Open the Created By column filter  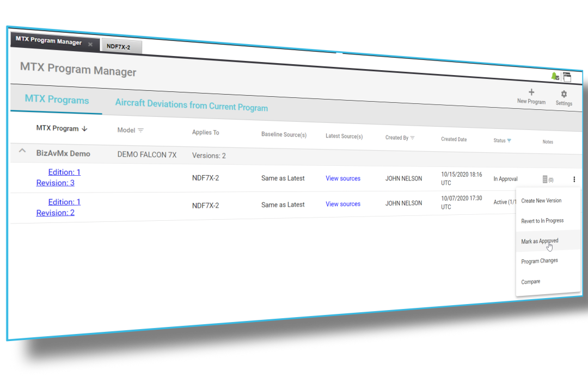point(412,138)
